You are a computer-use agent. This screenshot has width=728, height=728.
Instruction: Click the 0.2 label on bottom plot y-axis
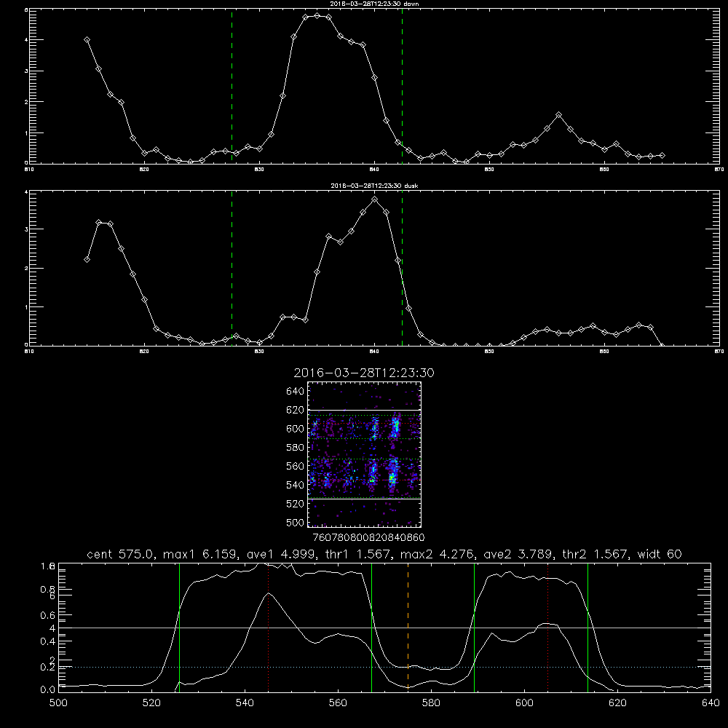point(48,667)
